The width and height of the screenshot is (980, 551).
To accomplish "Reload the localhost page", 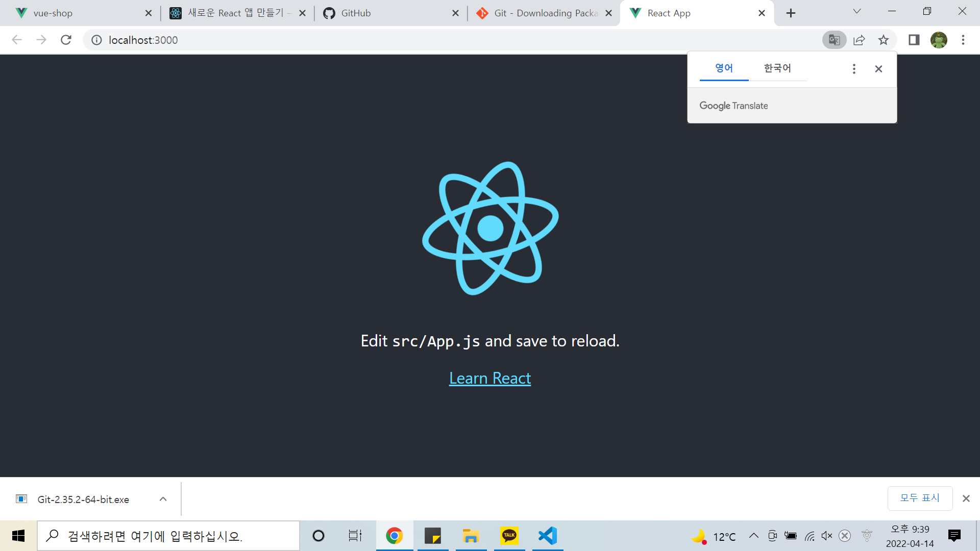I will (x=66, y=40).
